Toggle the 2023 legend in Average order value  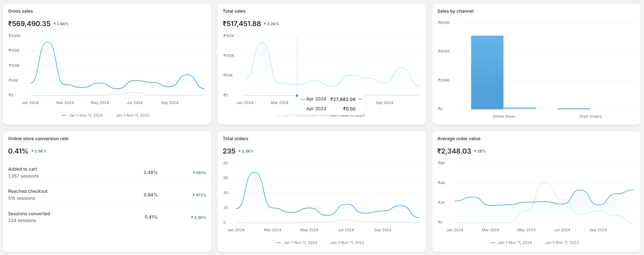559,243
